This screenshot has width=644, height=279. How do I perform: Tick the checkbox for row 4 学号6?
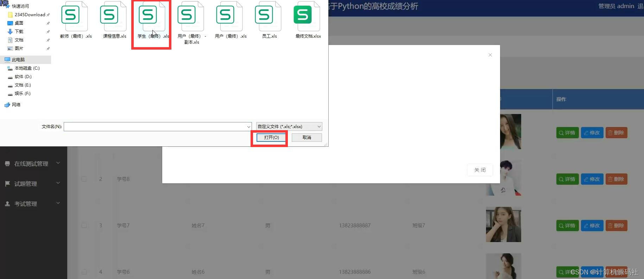click(x=84, y=272)
